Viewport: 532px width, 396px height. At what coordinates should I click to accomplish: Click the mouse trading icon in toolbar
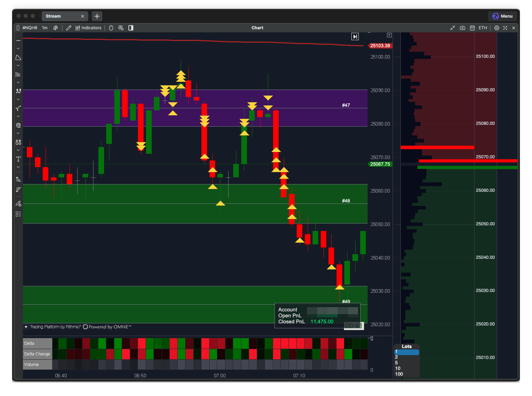tap(111, 28)
